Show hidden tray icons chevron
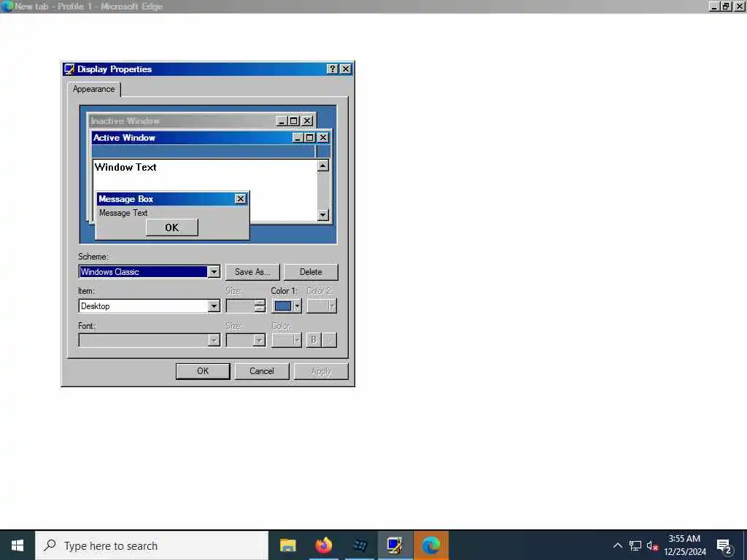Image resolution: width=747 pixels, height=560 pixels. pos(617,545)
